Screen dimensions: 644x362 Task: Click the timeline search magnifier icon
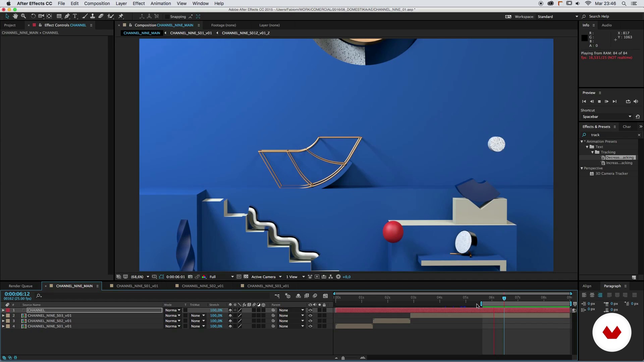tap(39, 296)
